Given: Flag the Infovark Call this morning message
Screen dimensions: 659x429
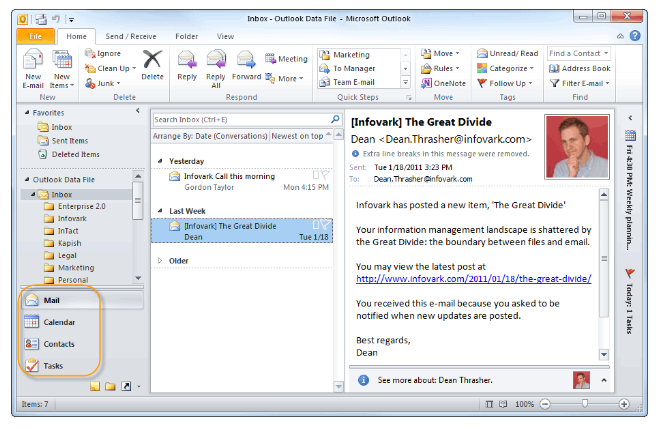Looking at the screenshot, I should click(325, 175).
